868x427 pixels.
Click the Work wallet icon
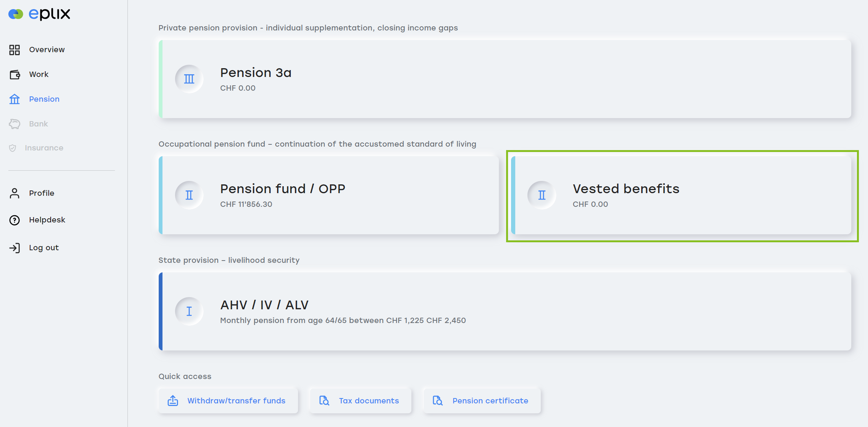14,75
